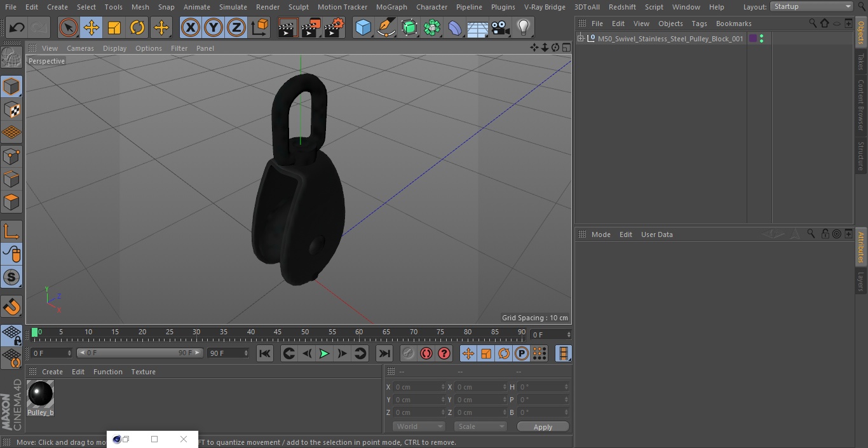Toggle position keyframe recording

[x=468, y=353]
